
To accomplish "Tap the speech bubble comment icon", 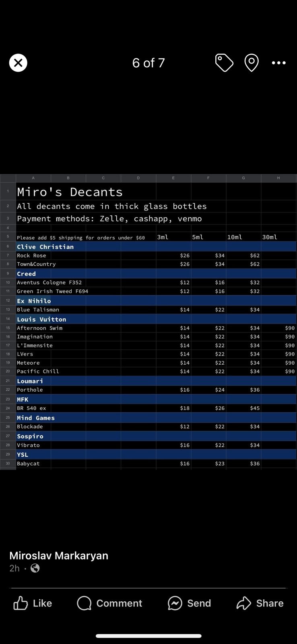I will pyautogui.click(x=84, y=603).
